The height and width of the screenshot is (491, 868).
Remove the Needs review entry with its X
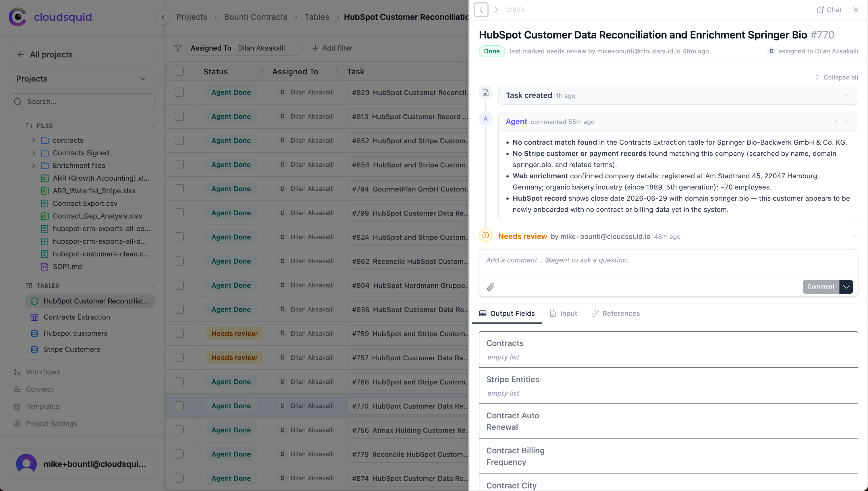tap(855, 235)
